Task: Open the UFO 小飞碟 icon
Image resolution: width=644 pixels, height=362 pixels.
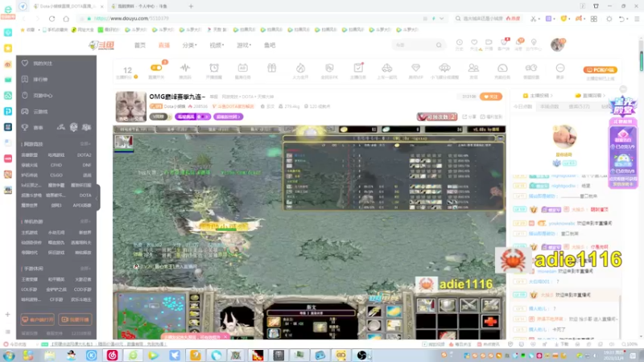Action: click(x=444, y=68)
